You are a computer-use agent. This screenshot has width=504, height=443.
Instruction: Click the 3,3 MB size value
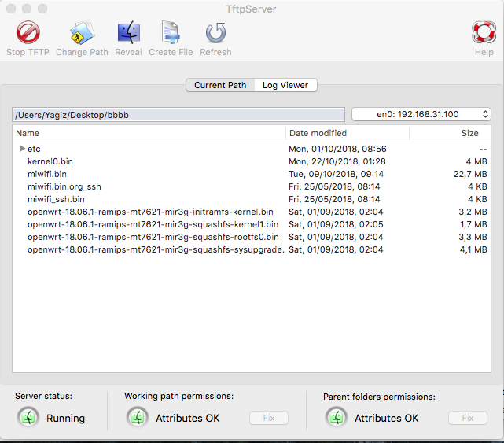point(473,237)
